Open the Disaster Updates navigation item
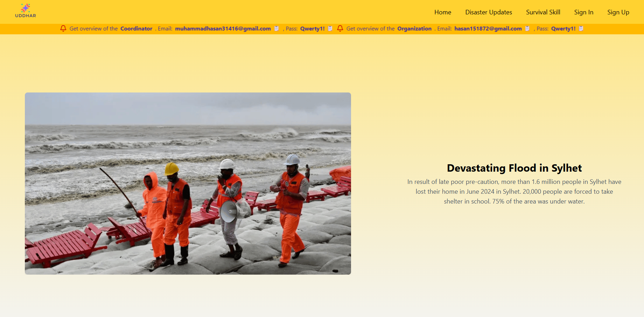This screenshot has width=644, height=317. point(488,12)
